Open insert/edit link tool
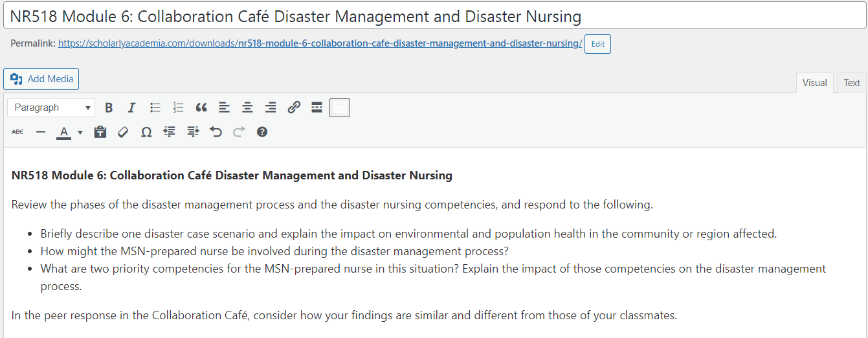 pyautogui.click(x=294, y=107)
